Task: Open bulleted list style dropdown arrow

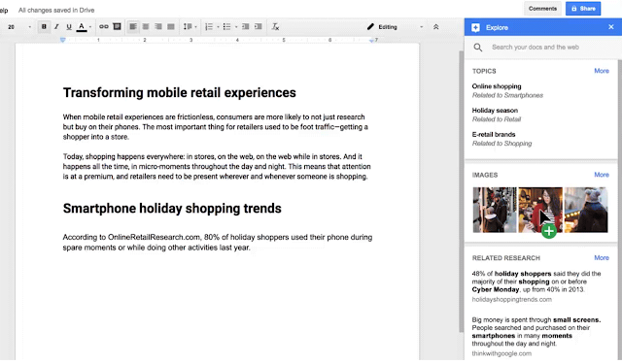Action: 236,27
